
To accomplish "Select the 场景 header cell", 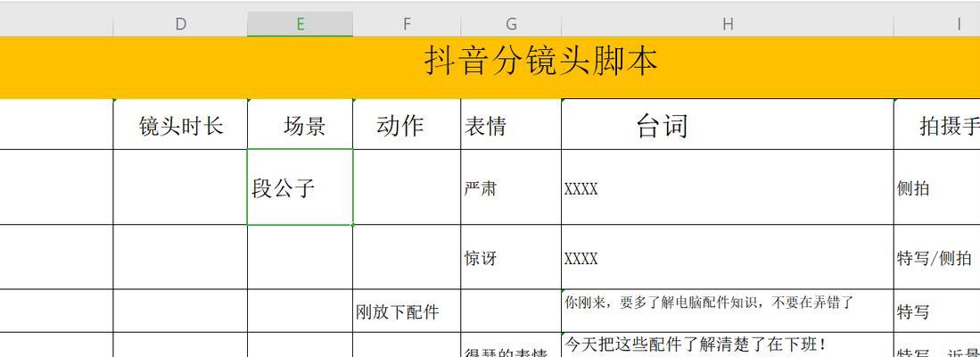I will 300,124.
